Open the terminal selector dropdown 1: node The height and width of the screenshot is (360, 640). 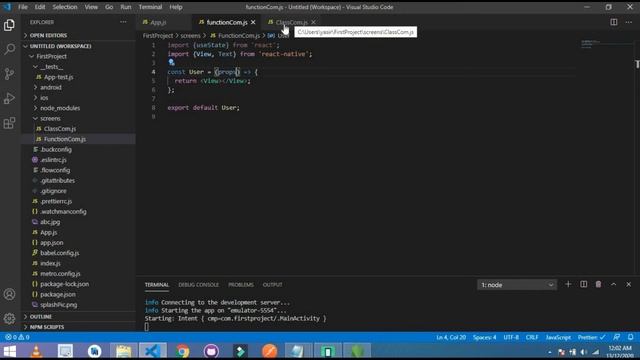516,285
